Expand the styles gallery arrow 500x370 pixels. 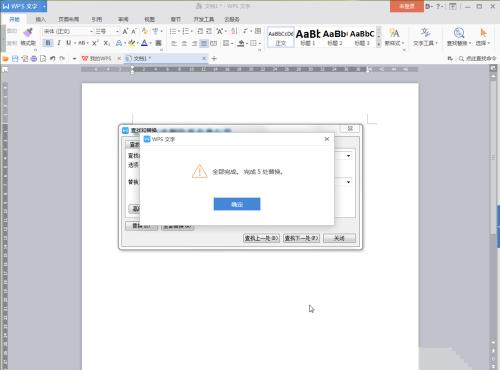pyautogui.click(x=379, y=44)
